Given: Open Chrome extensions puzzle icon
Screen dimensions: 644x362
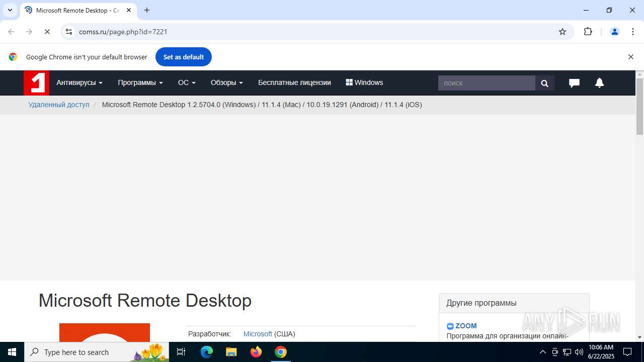Looking at the screenshot, I should (x=588, y=32).
